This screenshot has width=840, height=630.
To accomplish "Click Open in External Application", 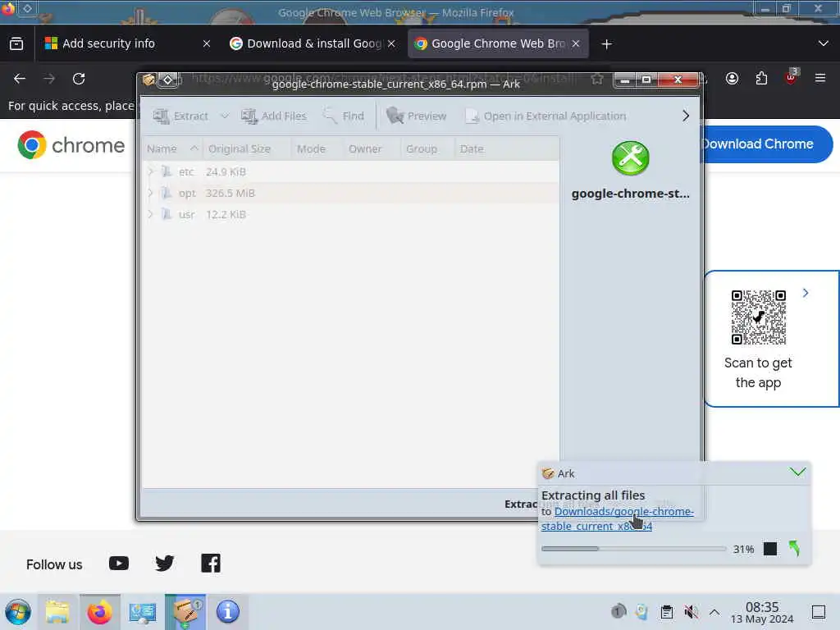I will click(546, 116).
